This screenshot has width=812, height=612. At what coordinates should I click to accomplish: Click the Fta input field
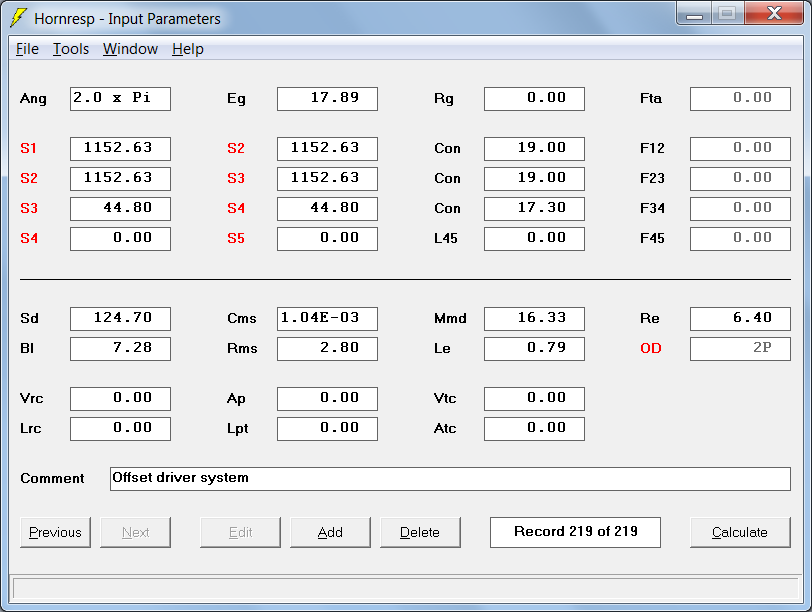click(740, 98)
